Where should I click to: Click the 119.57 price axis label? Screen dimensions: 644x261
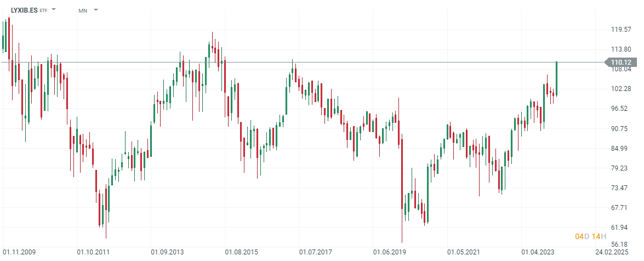pyautogui.click(x=620, y=30)
